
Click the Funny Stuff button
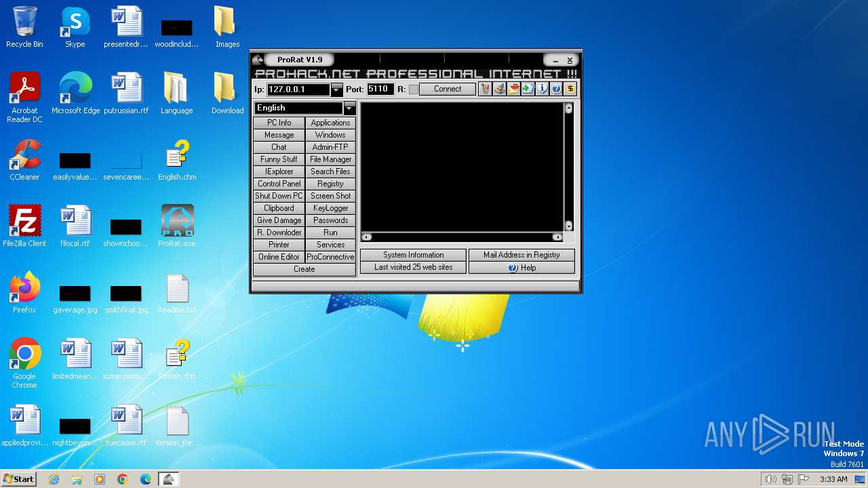click(x=279, y=159)
